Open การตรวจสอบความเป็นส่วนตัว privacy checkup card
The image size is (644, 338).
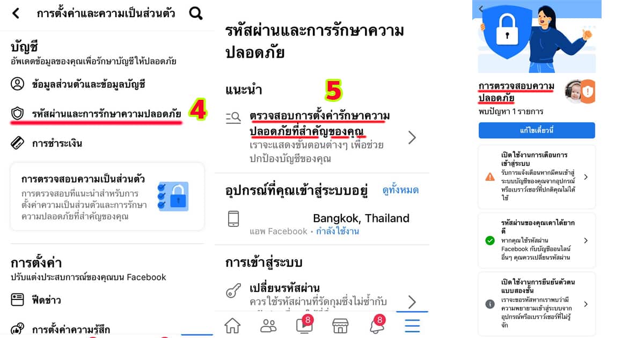pyautogui.click(x=107, y=196)
